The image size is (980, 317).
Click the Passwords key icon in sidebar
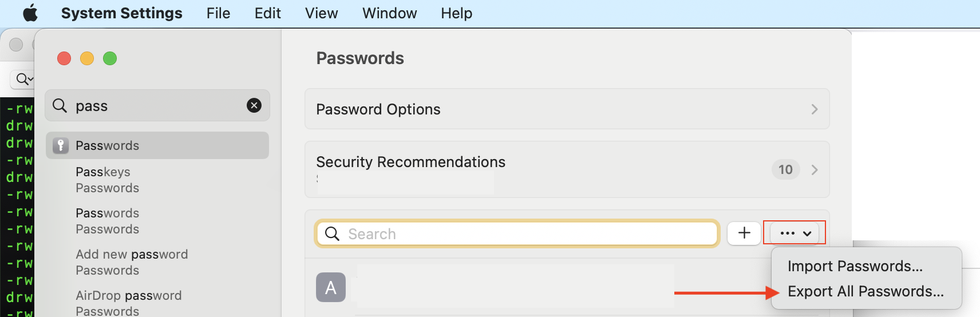click(61, 145)
